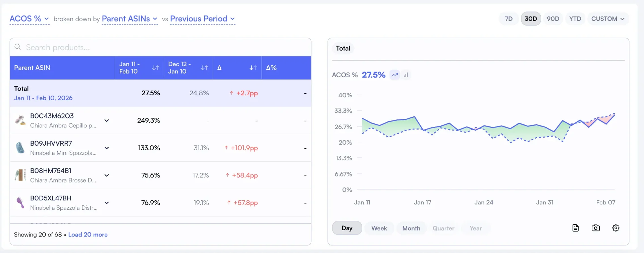Click the 133.0% value for B09JHVVRR7

pyautogui.click(x=149, y=148)
